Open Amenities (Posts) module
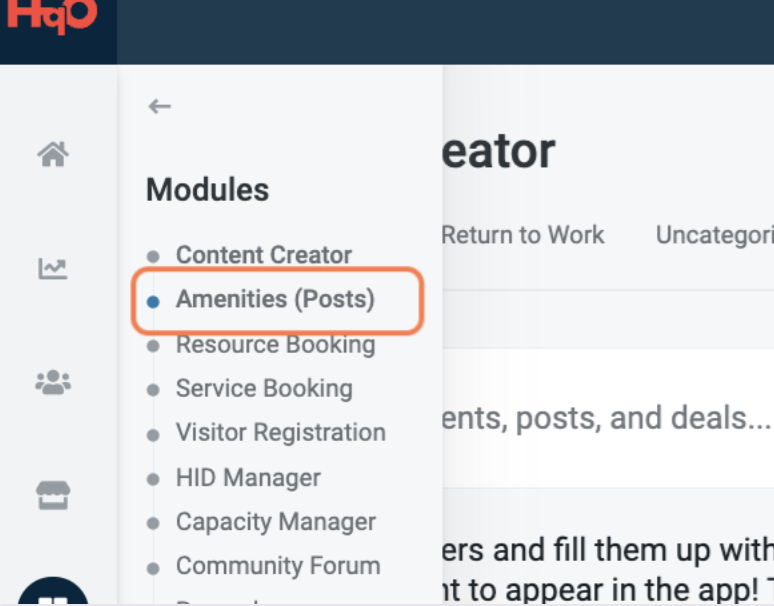Viewport: 774px width, 606px height. click(275, 299)
